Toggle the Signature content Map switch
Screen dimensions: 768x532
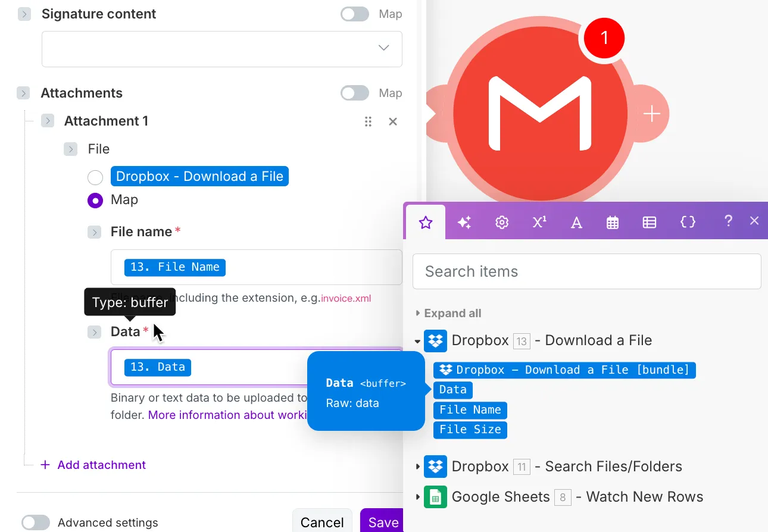pyautogui.click(x=355, y=14)
